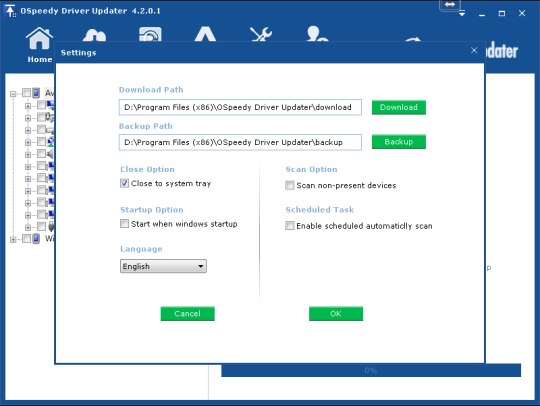Cancel the Settings dialog
This screenshot has width=540, height=406.
[187, 313]
